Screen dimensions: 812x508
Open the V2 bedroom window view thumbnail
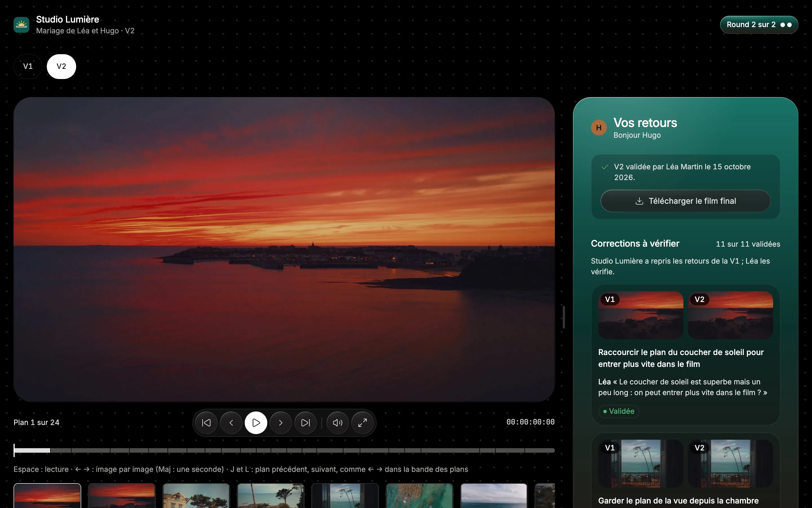pos(731,464)
